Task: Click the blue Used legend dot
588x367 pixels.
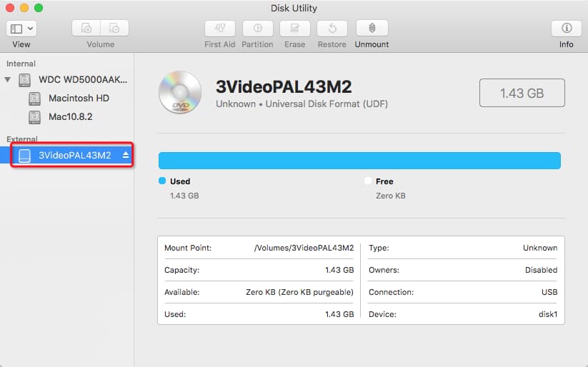Action: click(162, 181)
